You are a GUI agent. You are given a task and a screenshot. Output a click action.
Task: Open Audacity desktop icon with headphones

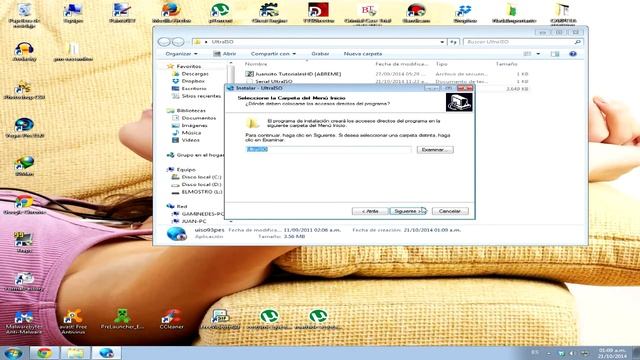tap(24, 52)
